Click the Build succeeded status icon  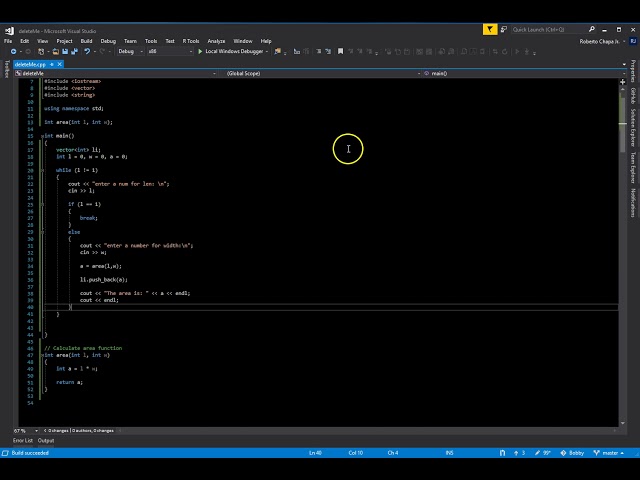(x=5, y=453)
